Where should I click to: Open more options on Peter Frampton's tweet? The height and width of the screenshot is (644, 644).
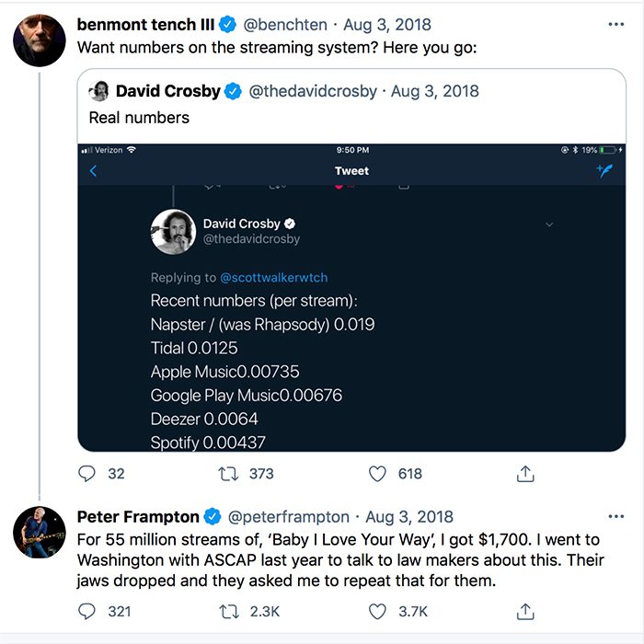616,516
